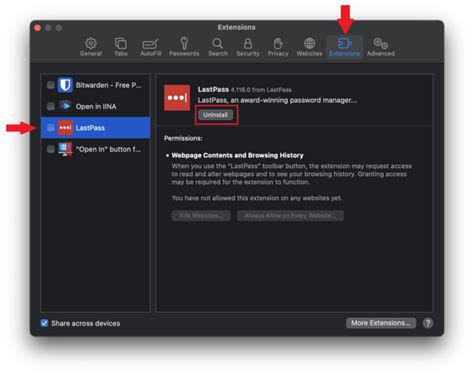Open the help question mark button

pos(428,323)
